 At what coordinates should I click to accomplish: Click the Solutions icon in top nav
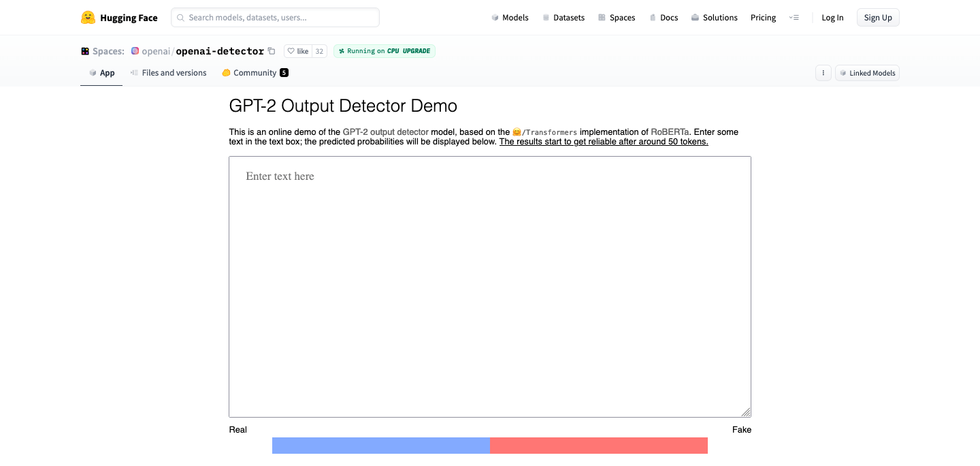pos(695,18)
